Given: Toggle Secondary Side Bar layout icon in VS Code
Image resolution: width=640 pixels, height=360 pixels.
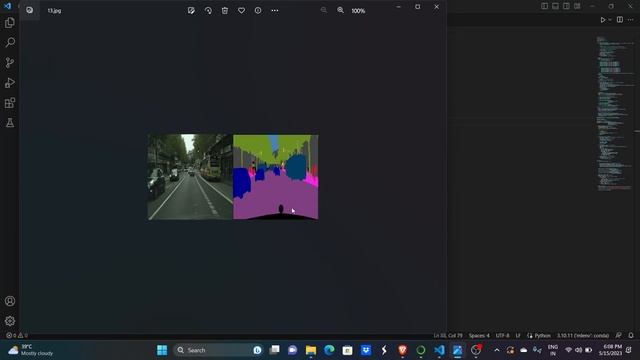Looking at the screenshot, I should click(567, 6).
